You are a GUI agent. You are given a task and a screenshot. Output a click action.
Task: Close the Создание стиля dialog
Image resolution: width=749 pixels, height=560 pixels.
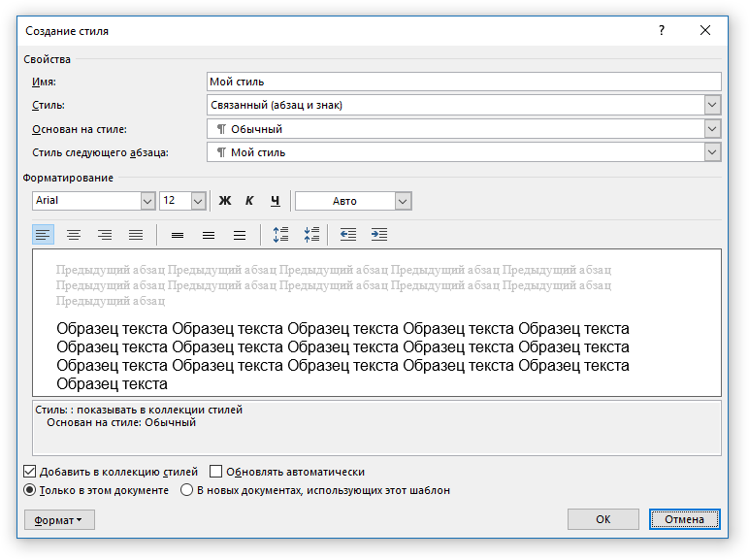pos(705,31)
